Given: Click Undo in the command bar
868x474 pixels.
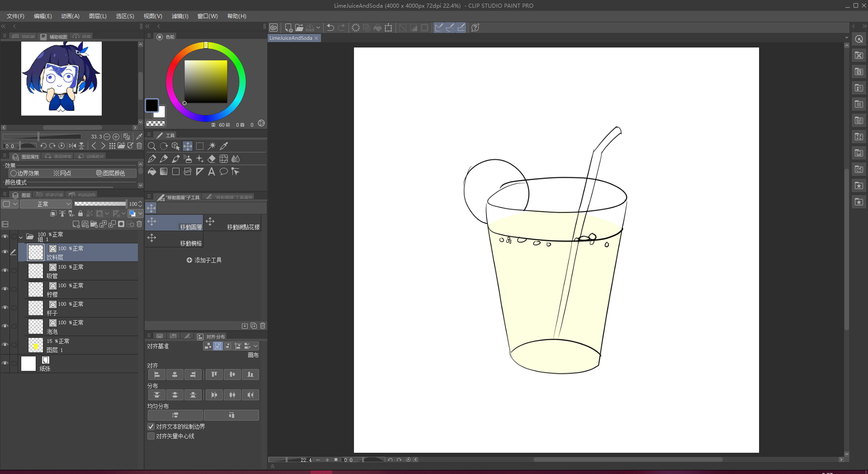Looking at the screenshot, I should coord(330,28).
